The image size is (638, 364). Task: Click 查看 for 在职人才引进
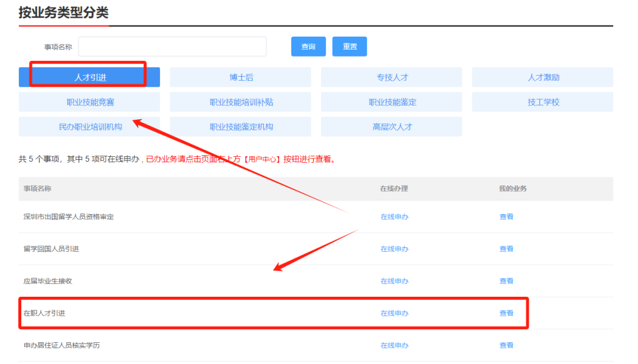[x=506, y=313]
